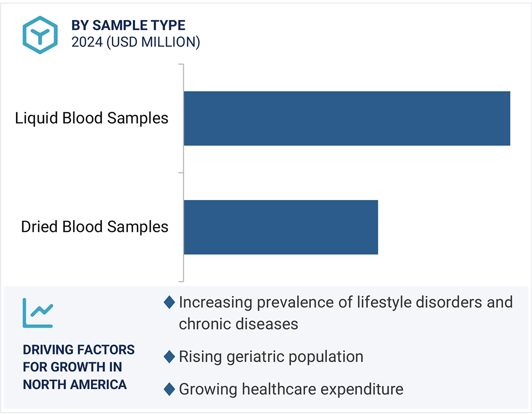Click the hexagon sample type icon
This screenshot has height=414, width=532.
40,35
